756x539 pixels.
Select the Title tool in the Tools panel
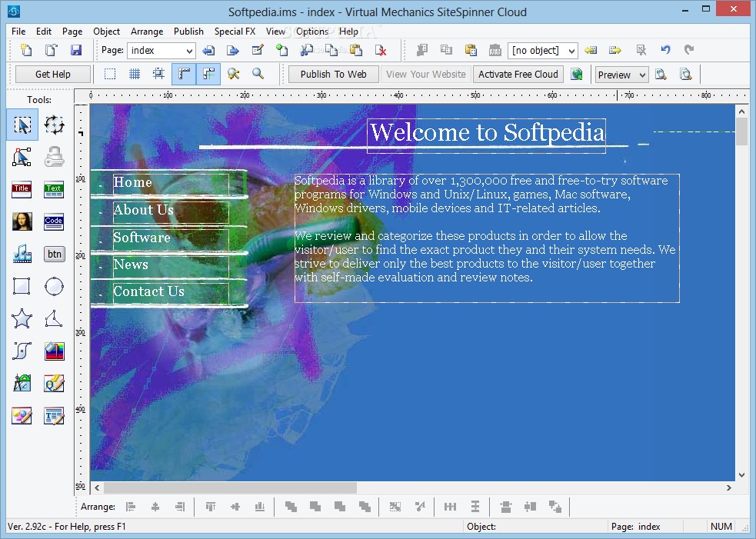[22, 190]
